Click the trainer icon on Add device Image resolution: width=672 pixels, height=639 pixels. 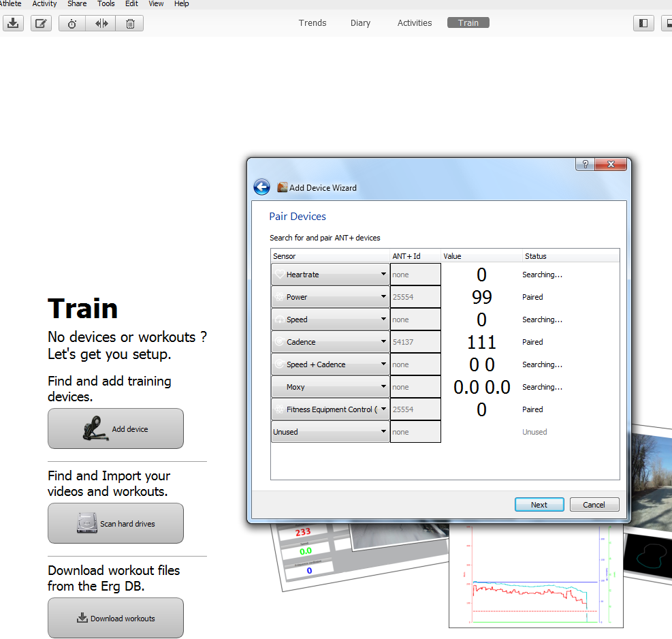pos(95,428)
